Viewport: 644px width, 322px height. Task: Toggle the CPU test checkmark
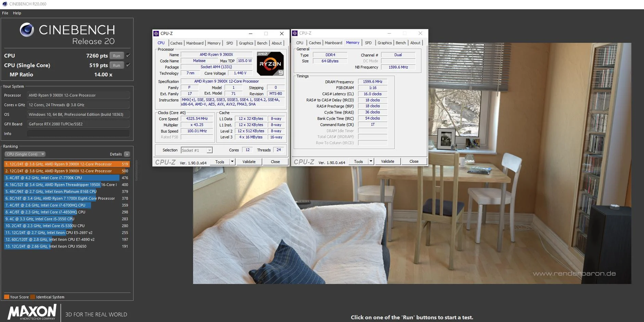pos(128,55)
